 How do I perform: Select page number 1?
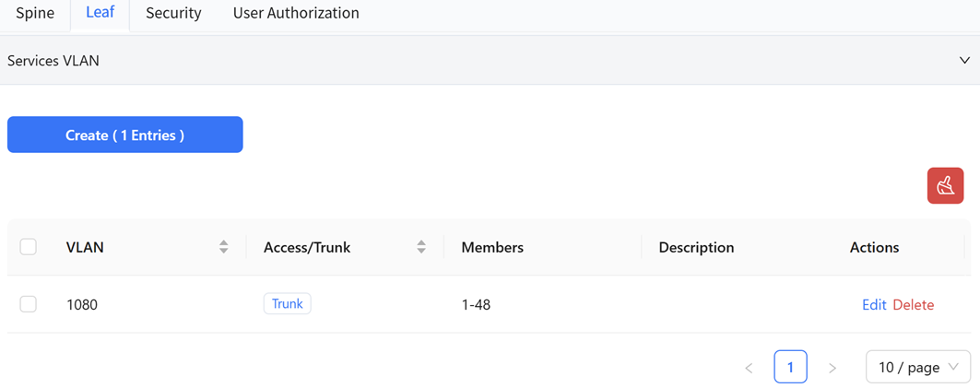pyautogui.click(x=791, y=367)
